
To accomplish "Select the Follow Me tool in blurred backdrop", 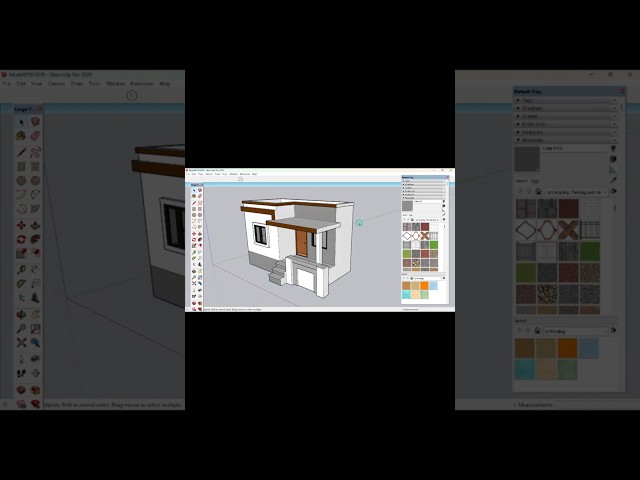I will [36, 239].
